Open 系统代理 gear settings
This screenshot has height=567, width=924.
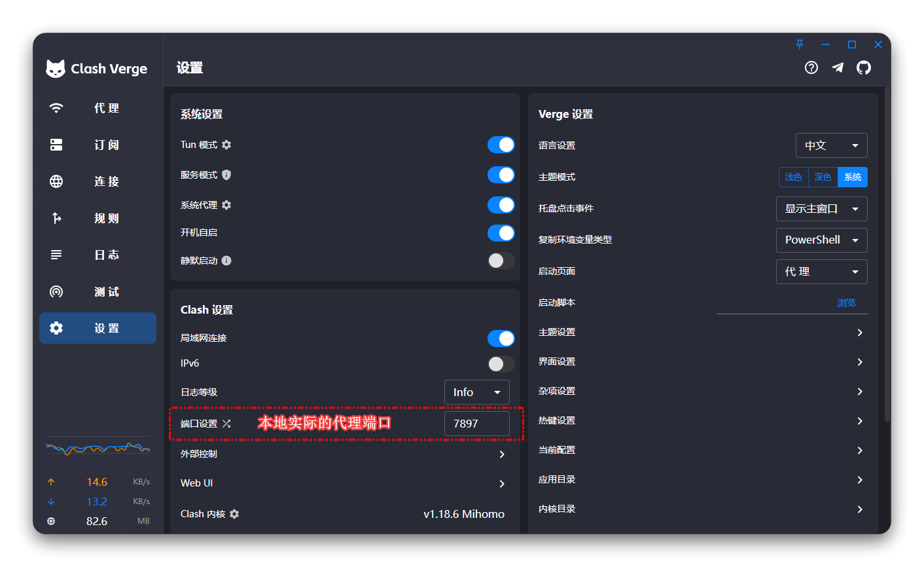click(x=226, y=205)
